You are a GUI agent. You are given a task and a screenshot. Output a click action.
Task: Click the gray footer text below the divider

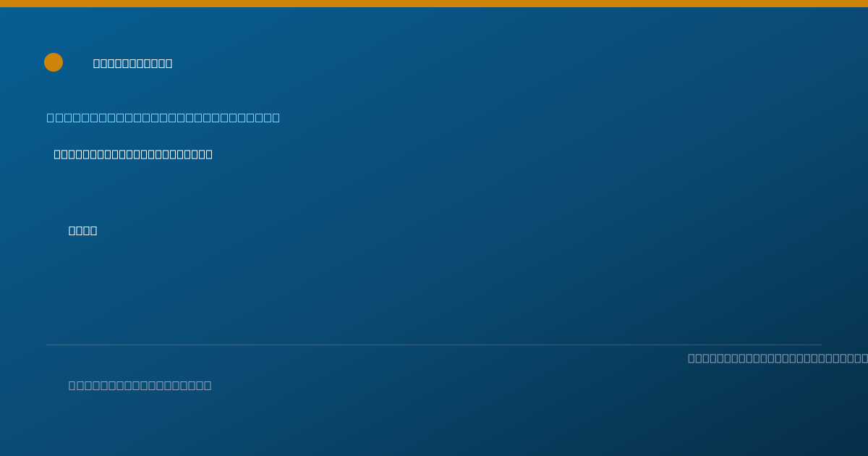[140, 385]
